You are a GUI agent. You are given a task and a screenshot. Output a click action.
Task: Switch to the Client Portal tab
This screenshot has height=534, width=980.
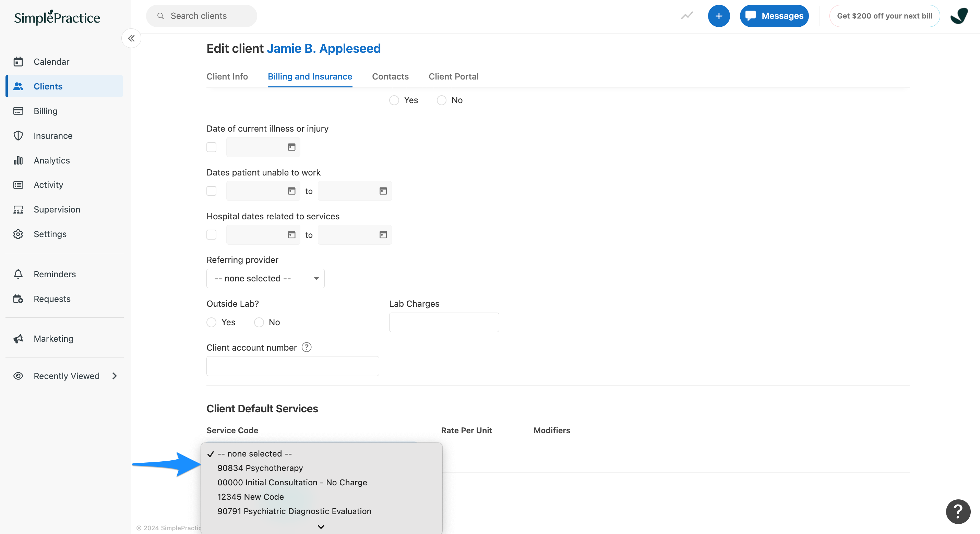tap(453, 76)
